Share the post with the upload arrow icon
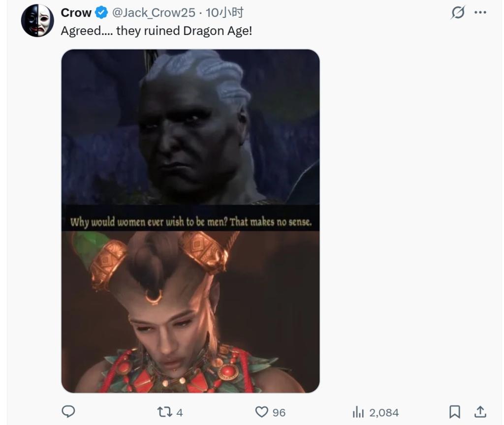 click(480, 412)
